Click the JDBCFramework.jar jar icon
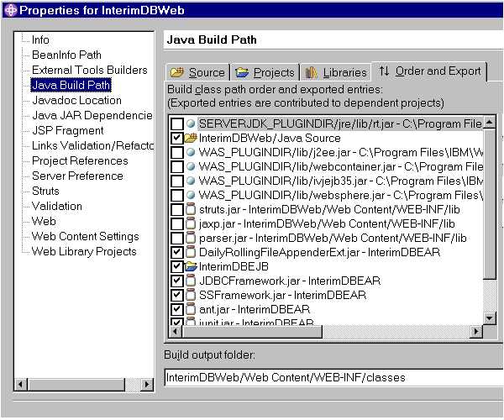The height and width of the screenshot is (420, 504). pyautogui.click(x=191, y=281)
